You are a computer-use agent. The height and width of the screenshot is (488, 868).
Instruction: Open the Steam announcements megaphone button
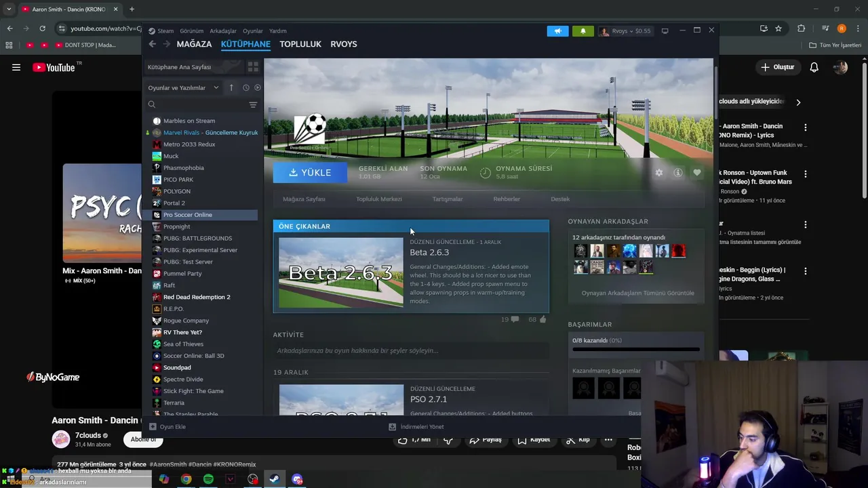[557, 30]
